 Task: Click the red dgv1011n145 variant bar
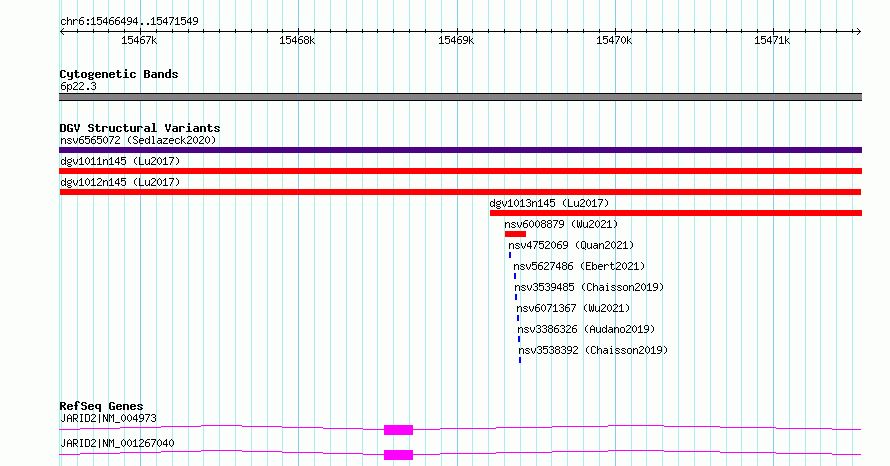[460, 171]
